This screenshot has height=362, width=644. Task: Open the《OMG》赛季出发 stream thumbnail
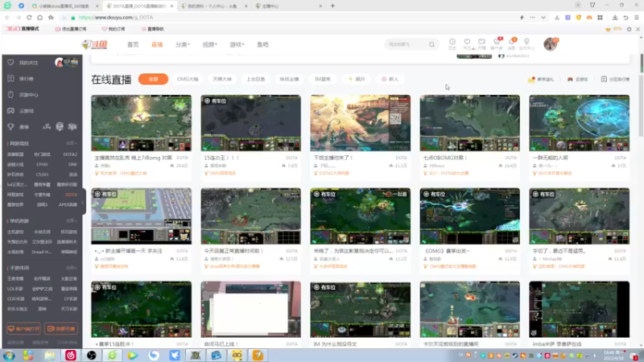click(470, 216)
